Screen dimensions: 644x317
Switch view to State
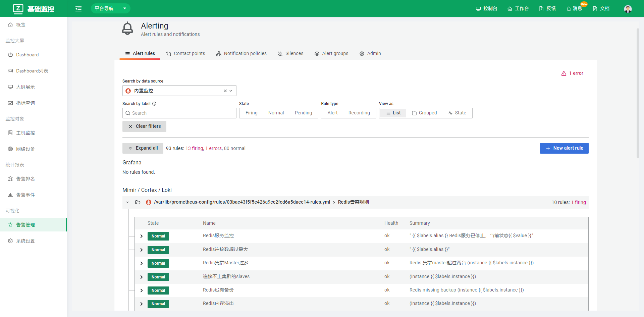click(x=457, y=113)
